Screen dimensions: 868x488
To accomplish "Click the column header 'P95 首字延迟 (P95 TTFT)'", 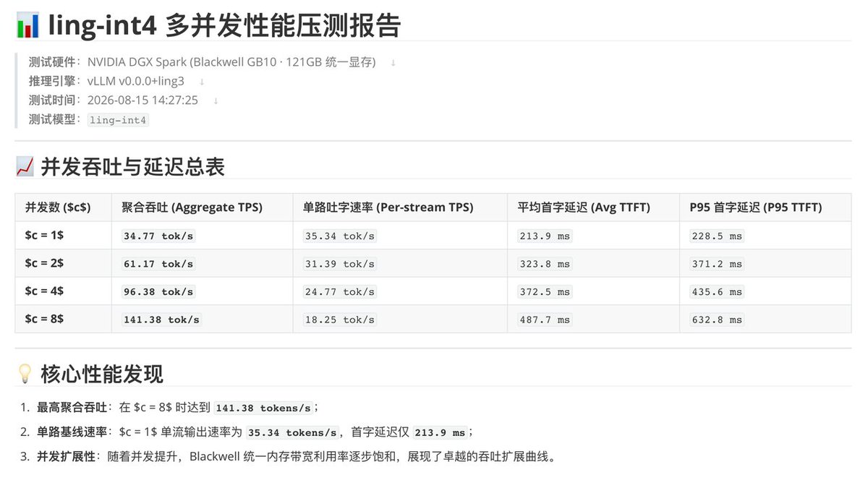I will 756,207.
